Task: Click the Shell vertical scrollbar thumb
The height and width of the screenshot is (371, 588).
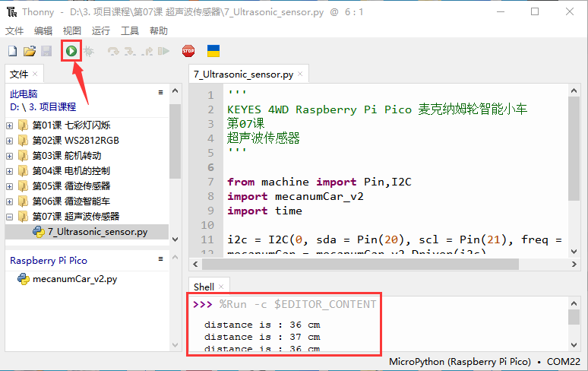Action: coord(574,317)
